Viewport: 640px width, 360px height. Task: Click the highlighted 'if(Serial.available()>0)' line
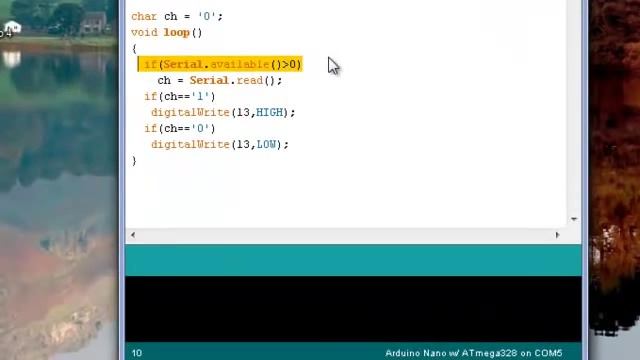[x=220, y=64]
